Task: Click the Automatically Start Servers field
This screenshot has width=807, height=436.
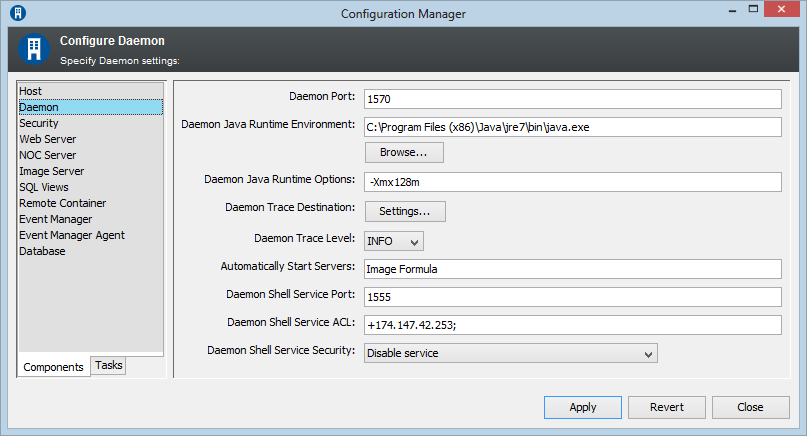Action: [x=573, y=269]
